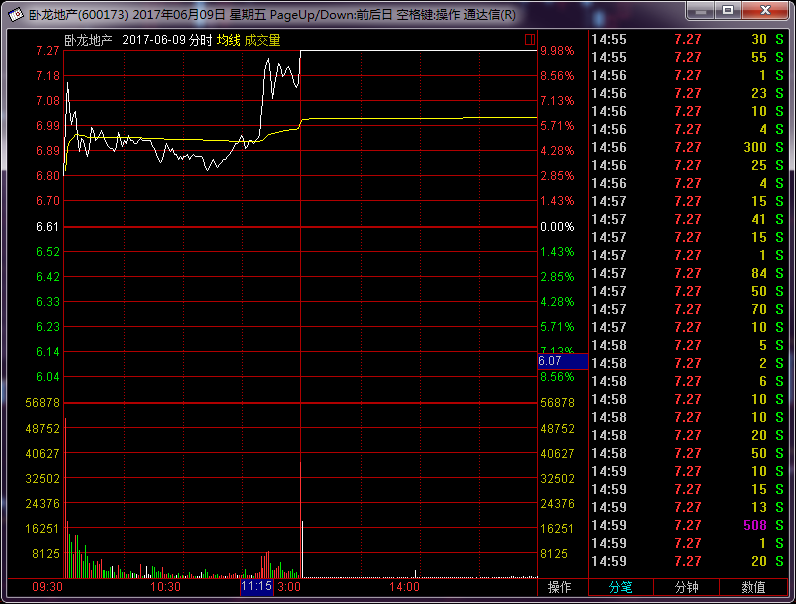The width and height of the screenshot is (796, 604).
Task: Click the 6.07 price cursor label
Action: click(562, 361)
